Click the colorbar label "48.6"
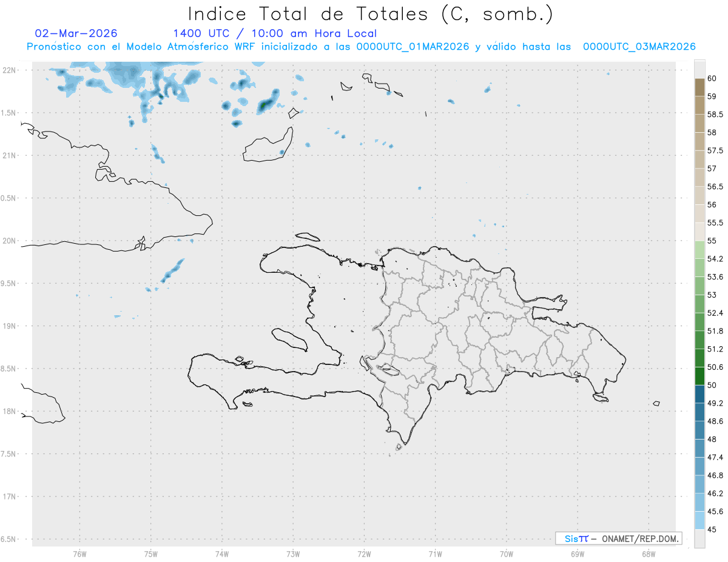 [715, 421]
